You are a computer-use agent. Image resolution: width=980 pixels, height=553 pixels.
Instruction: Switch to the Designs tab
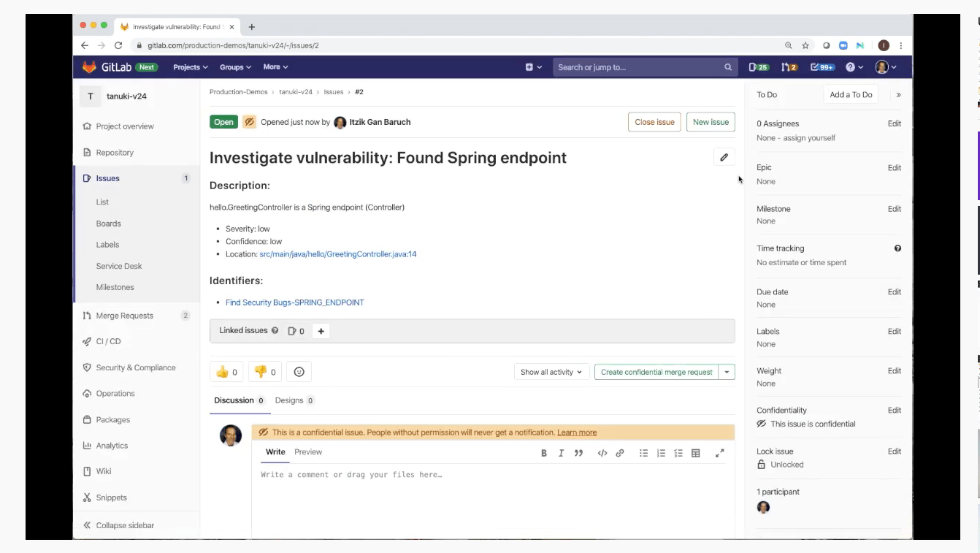294,400
